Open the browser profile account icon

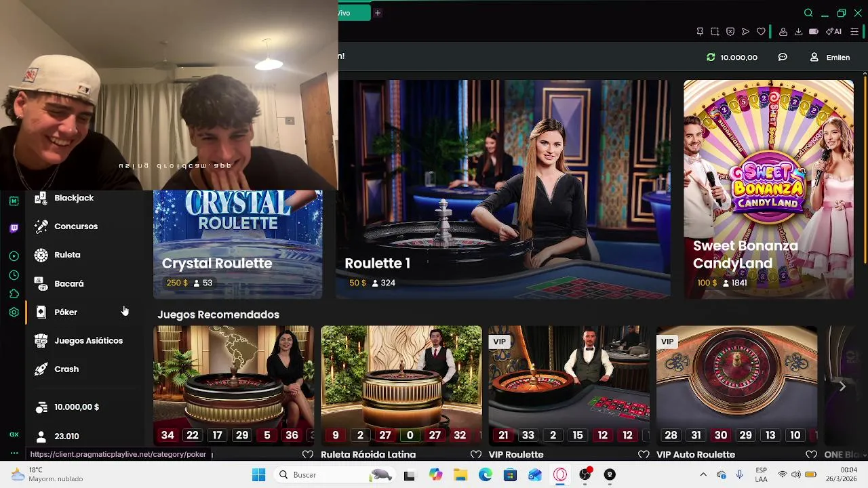783,32
